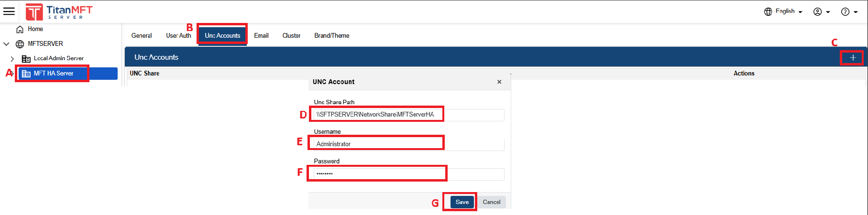This screenshot has height=215, width=868.
Task: Expand the Local Admin Server node
Action: [x=12, y=59]
